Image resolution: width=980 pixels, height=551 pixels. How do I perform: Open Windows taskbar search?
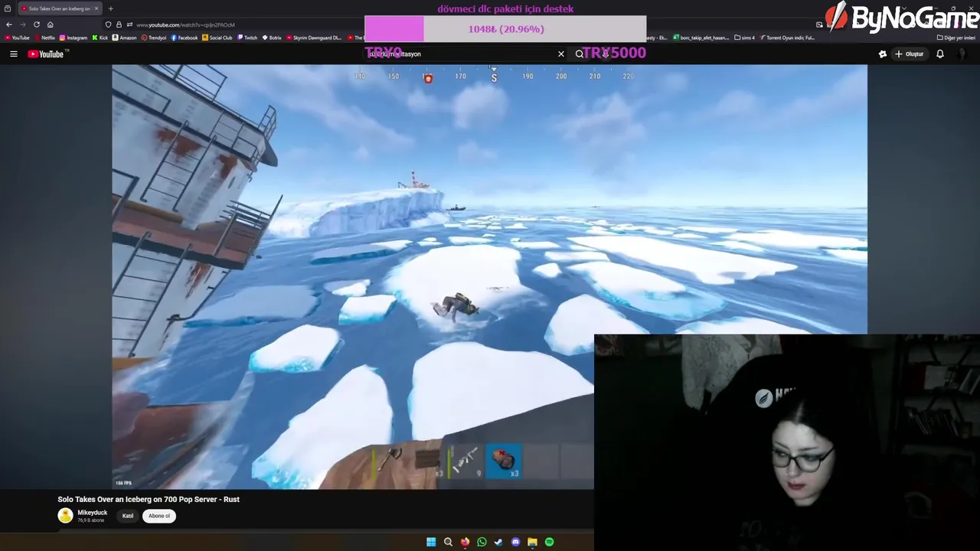[448, 542]
